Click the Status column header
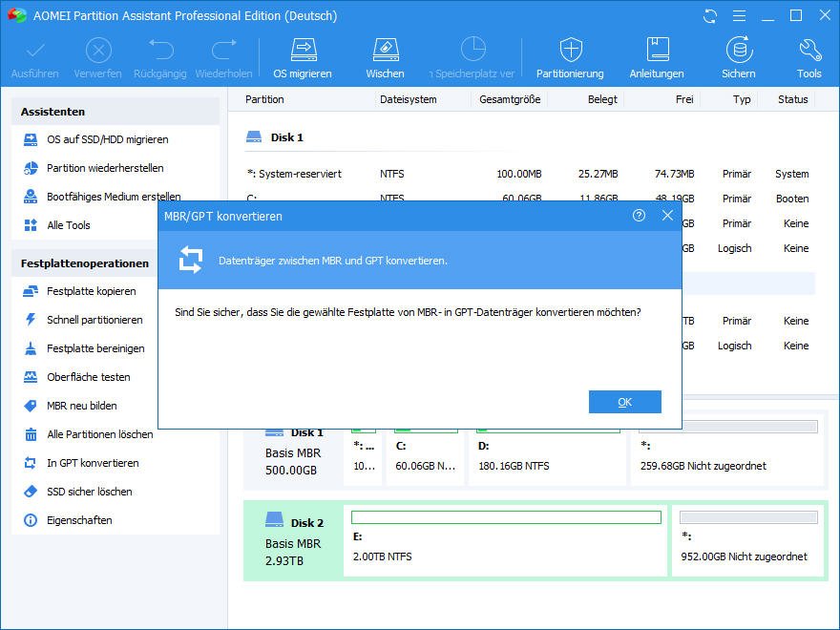Image resolution: width=840 pixels, height=630 pixels. point(793,99)
